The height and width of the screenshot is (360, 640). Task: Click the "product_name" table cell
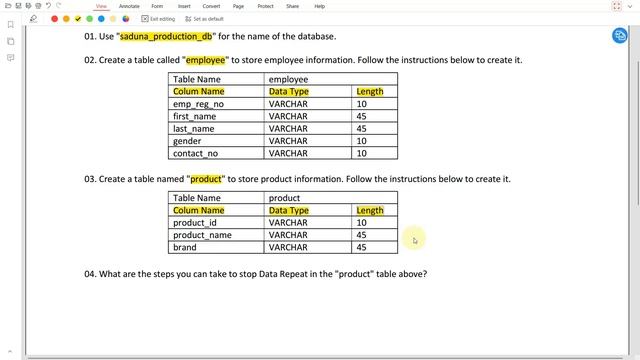point(216,235)
